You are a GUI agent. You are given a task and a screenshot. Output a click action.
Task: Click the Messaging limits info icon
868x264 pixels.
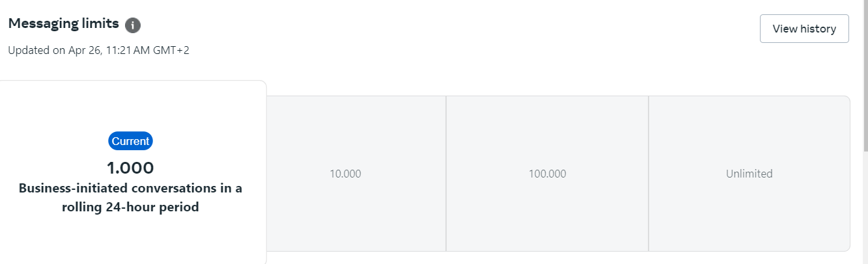click(x=133, y=25)
